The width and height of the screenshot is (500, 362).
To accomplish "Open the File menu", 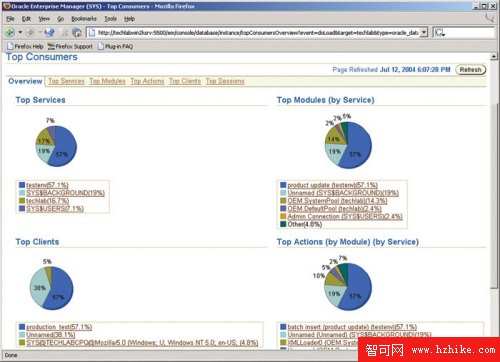I will [10, 19].
